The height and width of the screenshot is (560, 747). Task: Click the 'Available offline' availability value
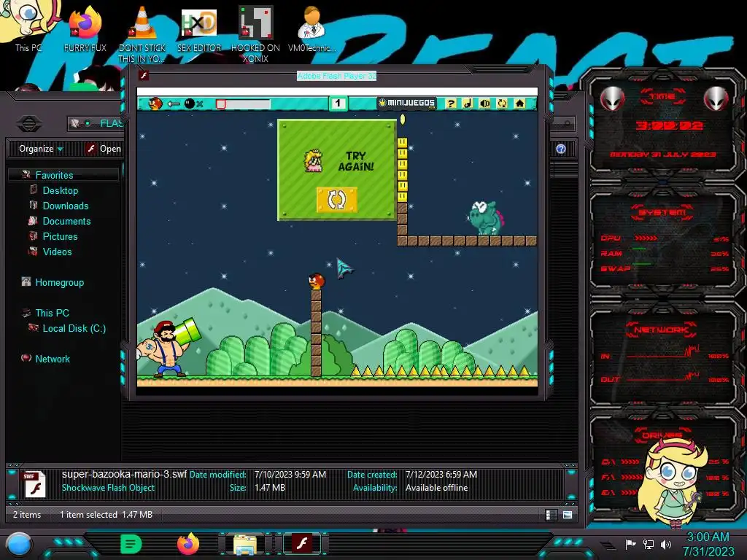(436, 488)
